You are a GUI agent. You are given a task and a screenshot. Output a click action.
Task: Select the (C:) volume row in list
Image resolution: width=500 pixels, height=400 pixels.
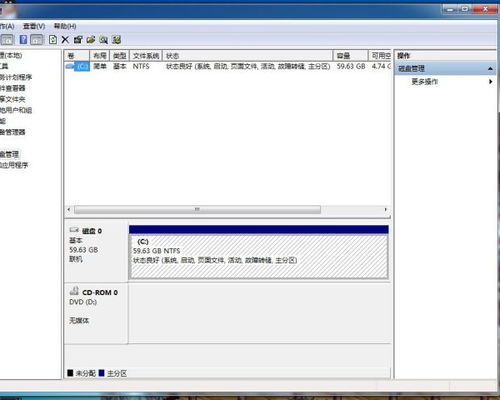click(228, 66)
